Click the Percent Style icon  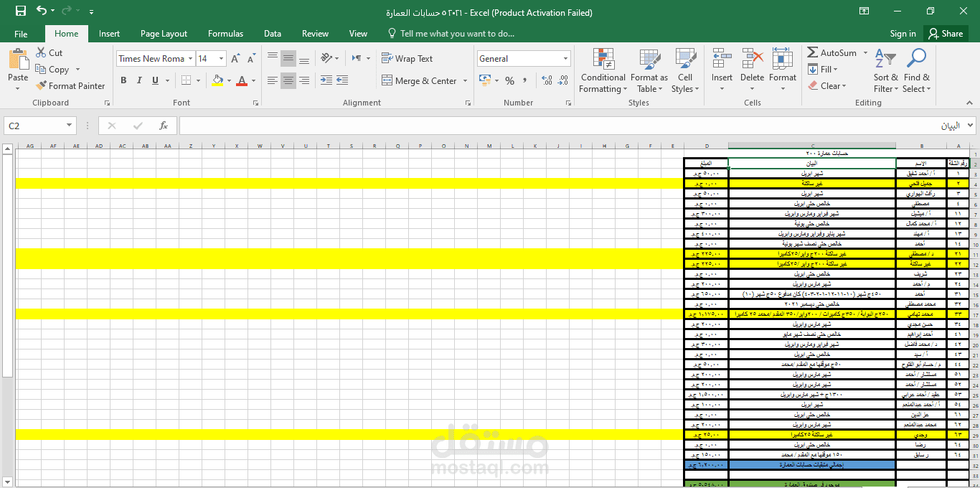509,81
